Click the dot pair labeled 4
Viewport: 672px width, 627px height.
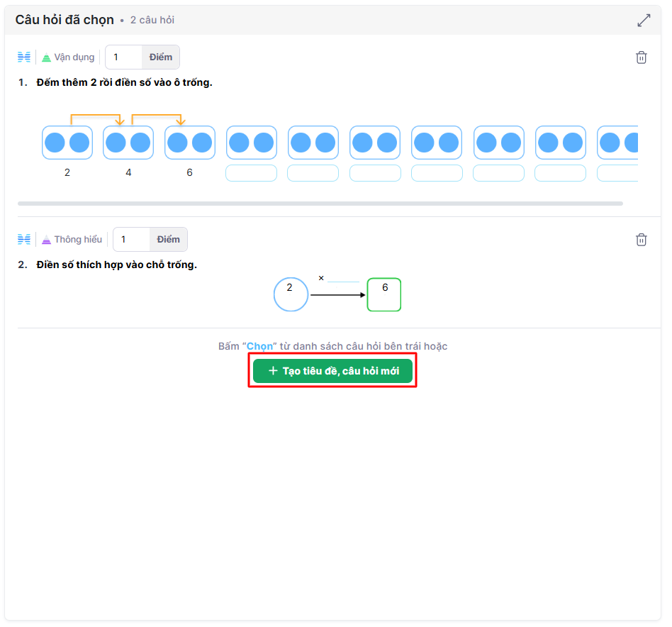coord(128,143)
